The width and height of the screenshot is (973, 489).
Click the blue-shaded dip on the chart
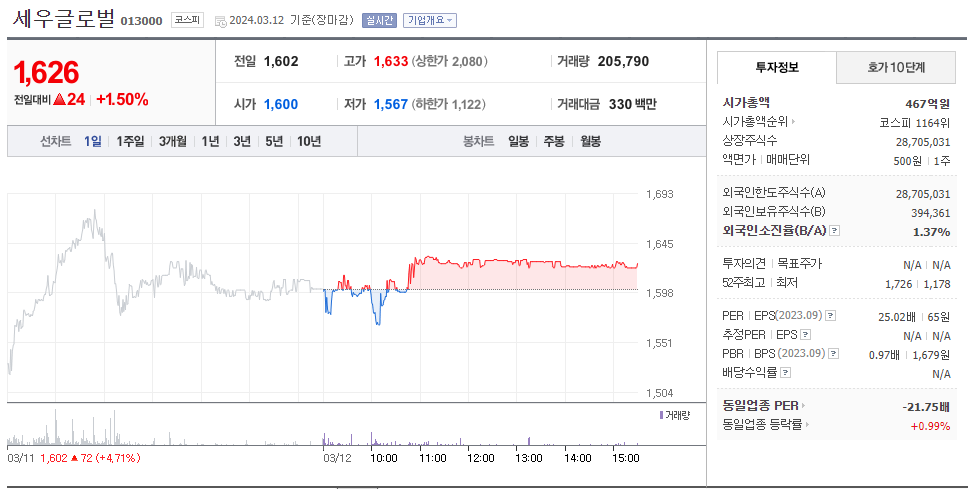coord(377,307)
